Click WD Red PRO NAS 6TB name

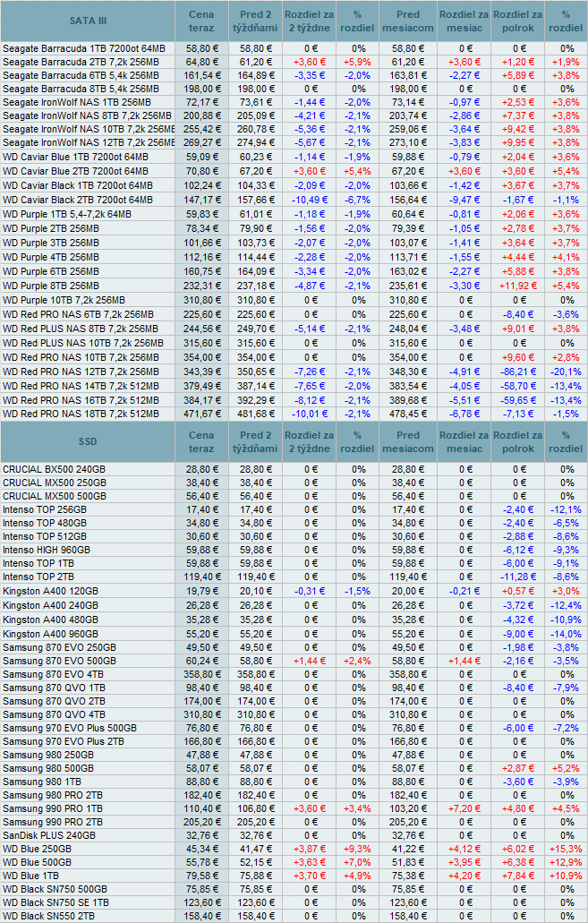78,314
